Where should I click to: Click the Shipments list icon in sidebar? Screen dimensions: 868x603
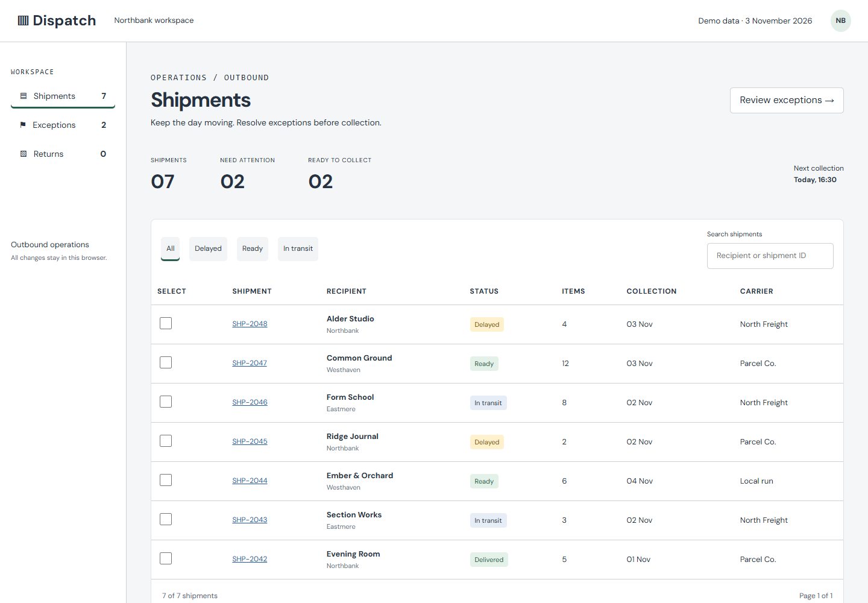click(24, 96)
